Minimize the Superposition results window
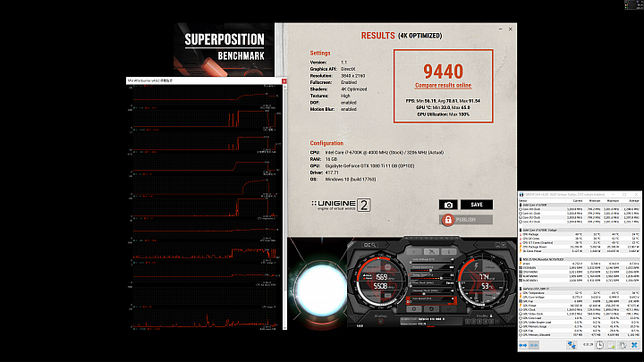The width and height of the screenshot is (644, 362). pyautogui.click(x=500, y=29)
